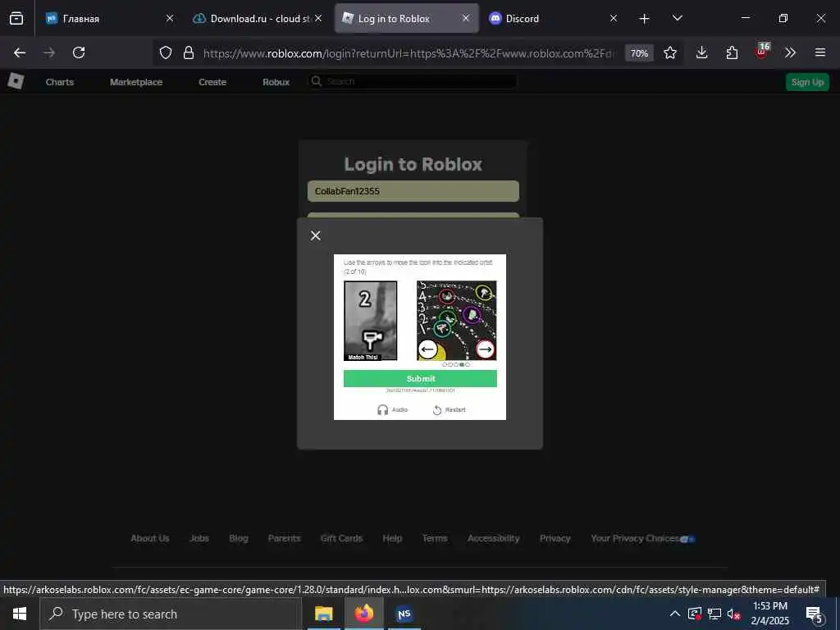This screenshot has width=840, height=630.
Task: Click the username field containing CollabFan12355
Action: pyautogui.click(x=413, y=191)
